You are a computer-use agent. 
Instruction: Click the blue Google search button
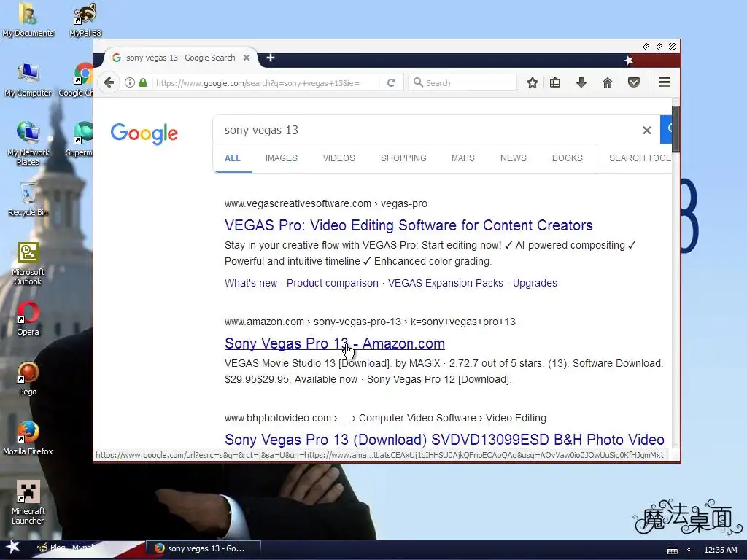tap(666, 129)
